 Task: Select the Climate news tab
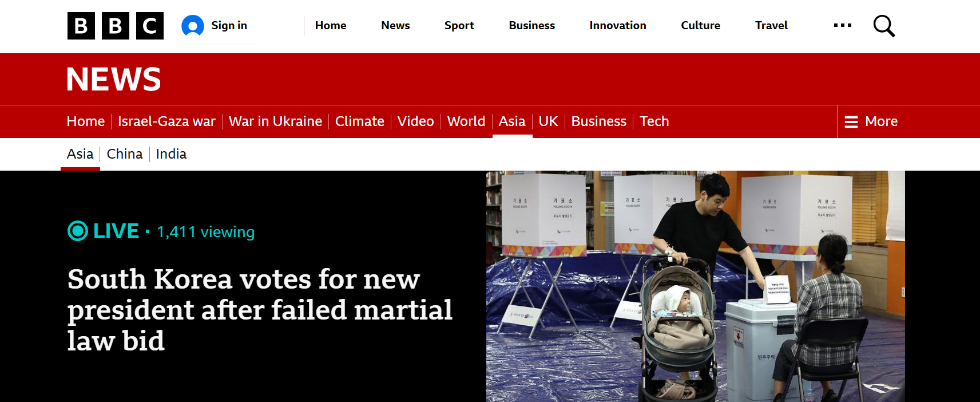coord(360,121)
